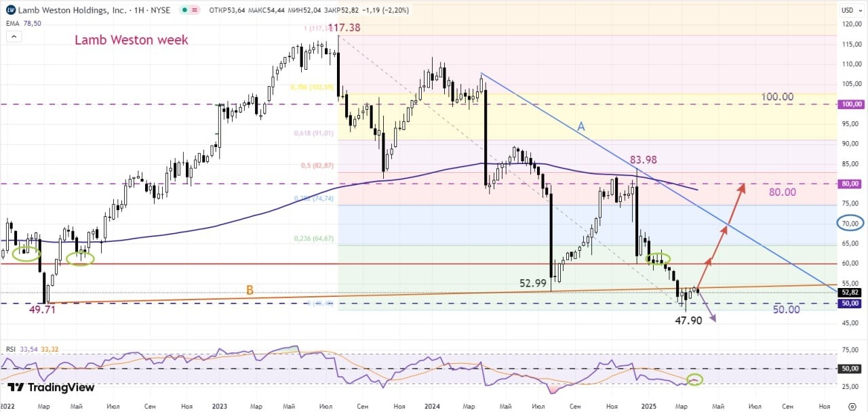The width and height of the screenshot is (868, 412).
Task: Click the 45,00 price scale value
Action: [x=851, y=323]
